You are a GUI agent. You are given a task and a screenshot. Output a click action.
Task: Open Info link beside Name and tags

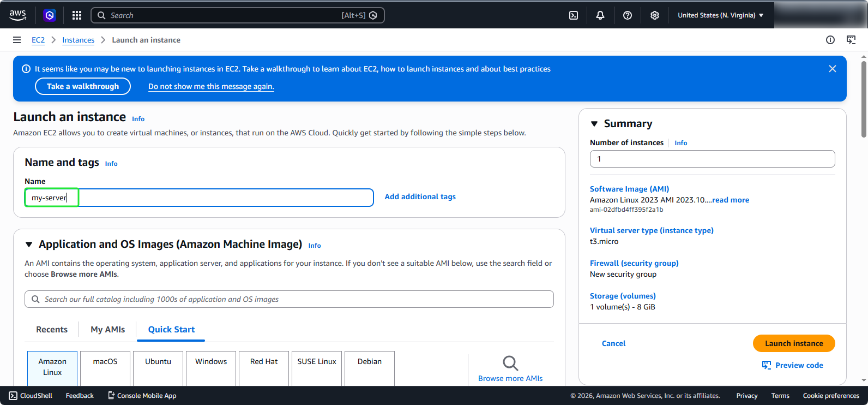tap(111, 164)
